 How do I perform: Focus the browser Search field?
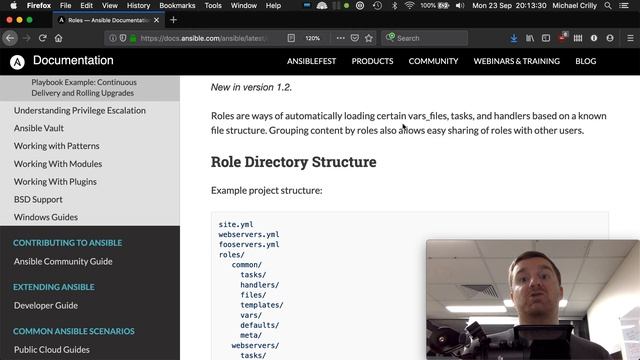click(x=424, y=38)
